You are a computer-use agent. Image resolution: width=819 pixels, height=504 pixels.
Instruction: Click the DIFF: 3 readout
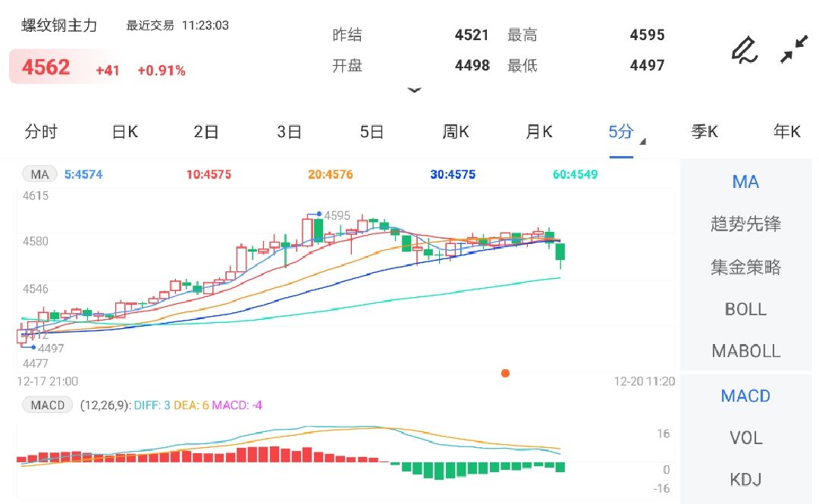tap(152, 405)
